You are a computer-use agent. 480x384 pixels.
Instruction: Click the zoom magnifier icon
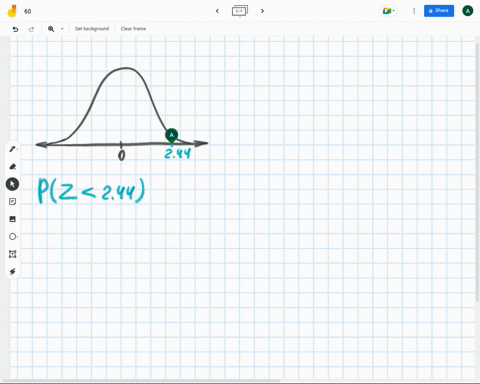pos(51,29)
